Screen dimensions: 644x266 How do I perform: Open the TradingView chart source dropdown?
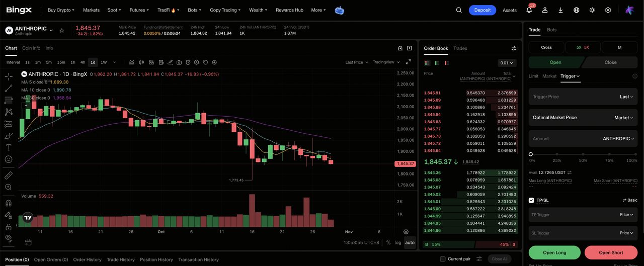[386, 62]
